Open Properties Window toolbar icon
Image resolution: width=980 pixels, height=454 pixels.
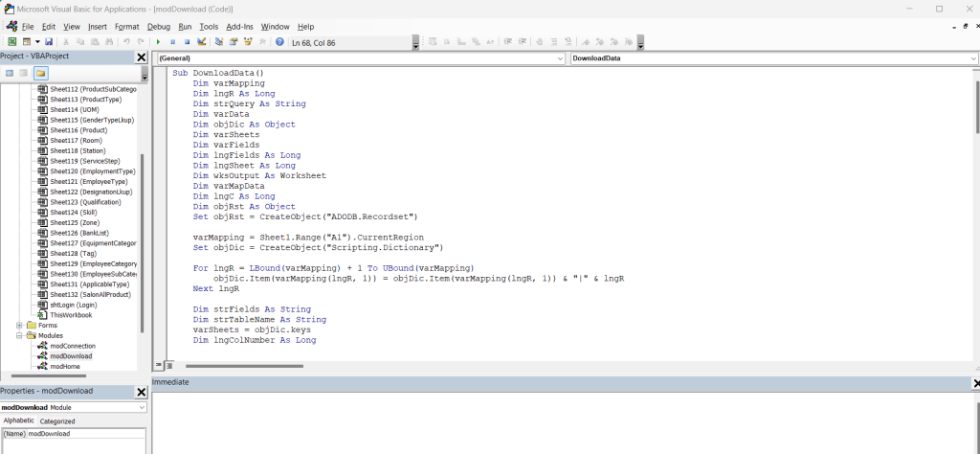click(234, 42)
